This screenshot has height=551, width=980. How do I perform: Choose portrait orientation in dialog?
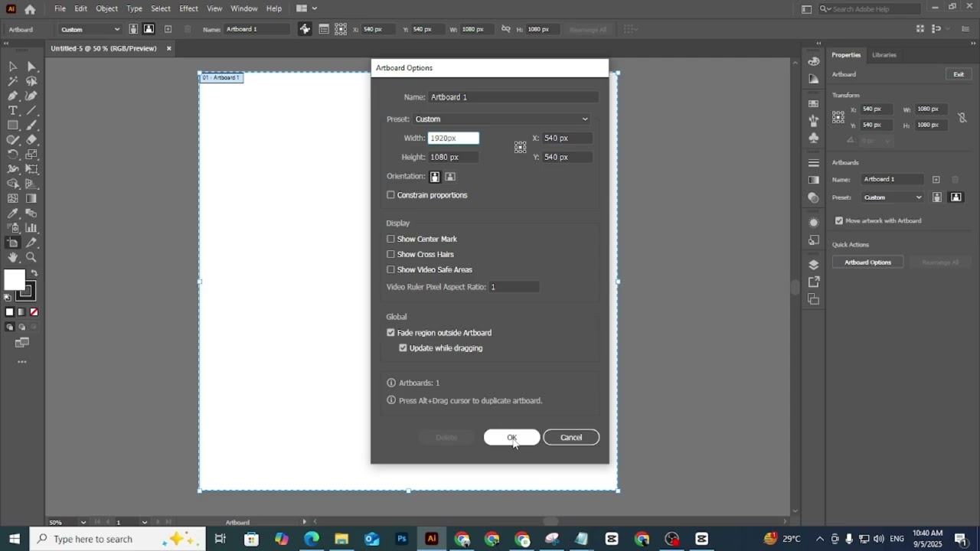coord(435,177)
